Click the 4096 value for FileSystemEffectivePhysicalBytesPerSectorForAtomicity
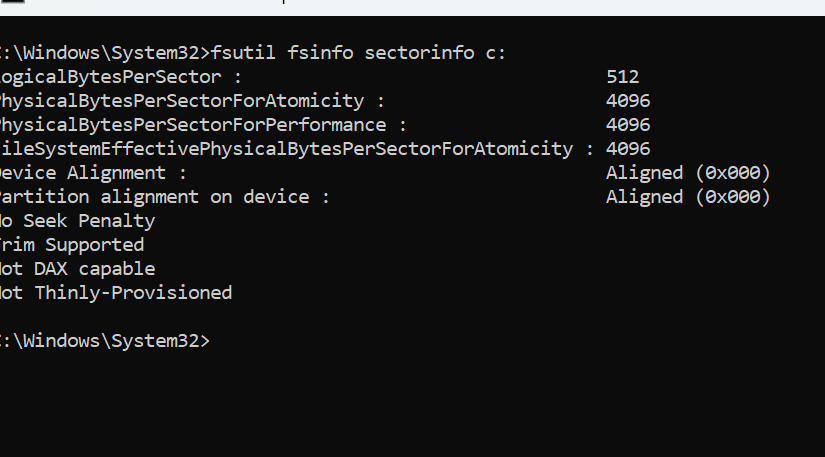 628,149
